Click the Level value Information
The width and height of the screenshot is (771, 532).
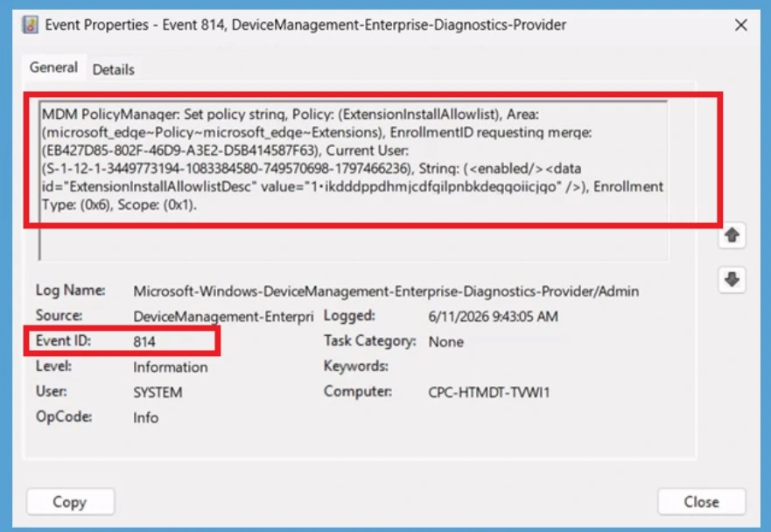pyautogui.click(x=170, y=367)
